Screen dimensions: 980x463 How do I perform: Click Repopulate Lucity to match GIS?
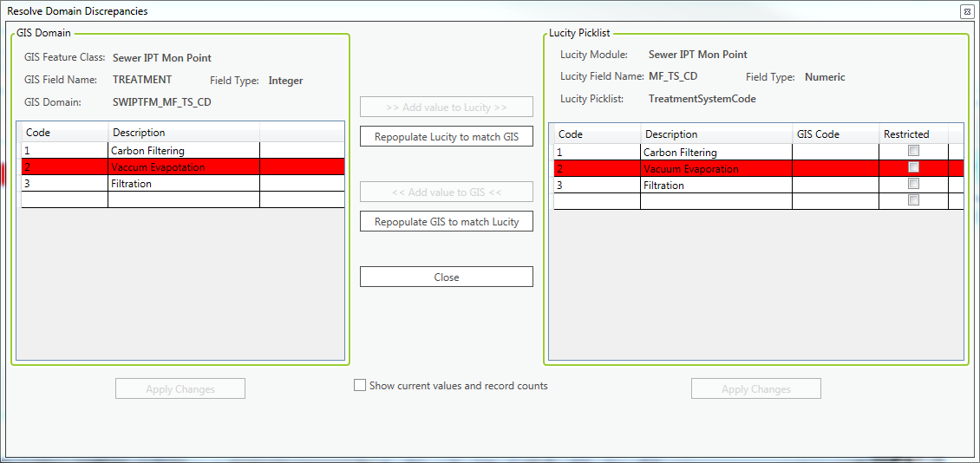[x=447, y=136]
